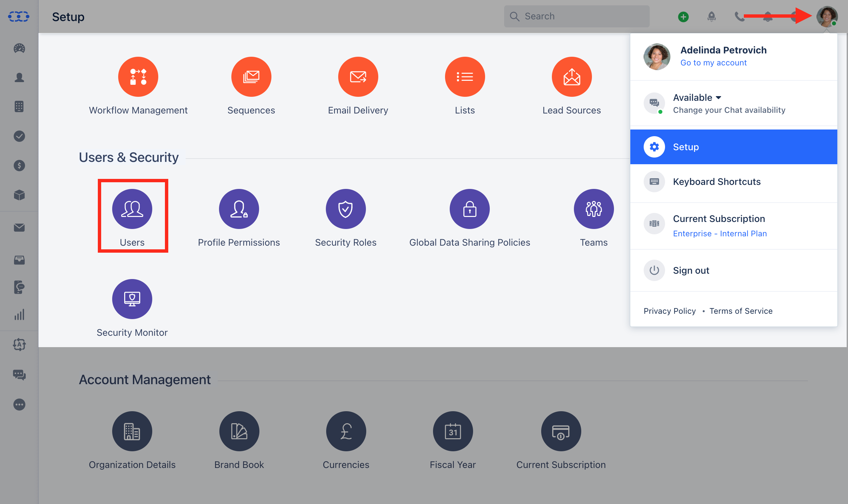Image resolution: width=848 pixels, height=504 pixels.
Task: Open the More options ellipsis at sidebar bottom
Action: click(19, 405)
